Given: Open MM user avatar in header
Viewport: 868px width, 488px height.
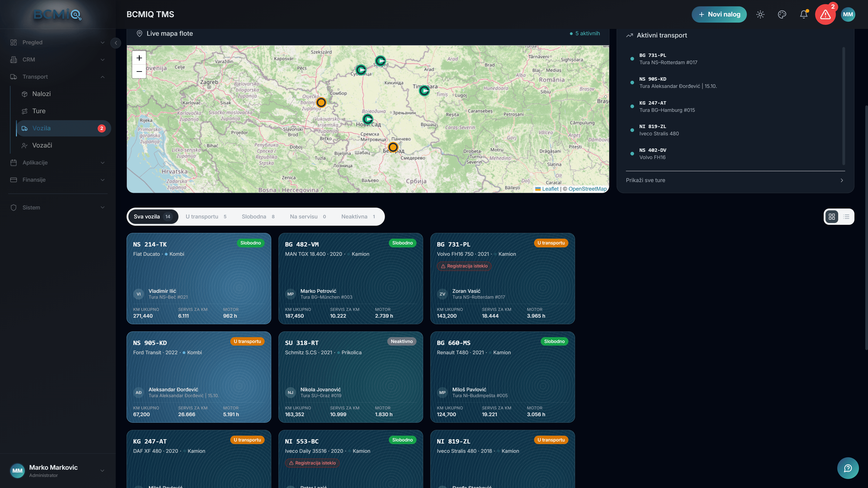Looking at the screenshot, I should click(x=848, y=14).
